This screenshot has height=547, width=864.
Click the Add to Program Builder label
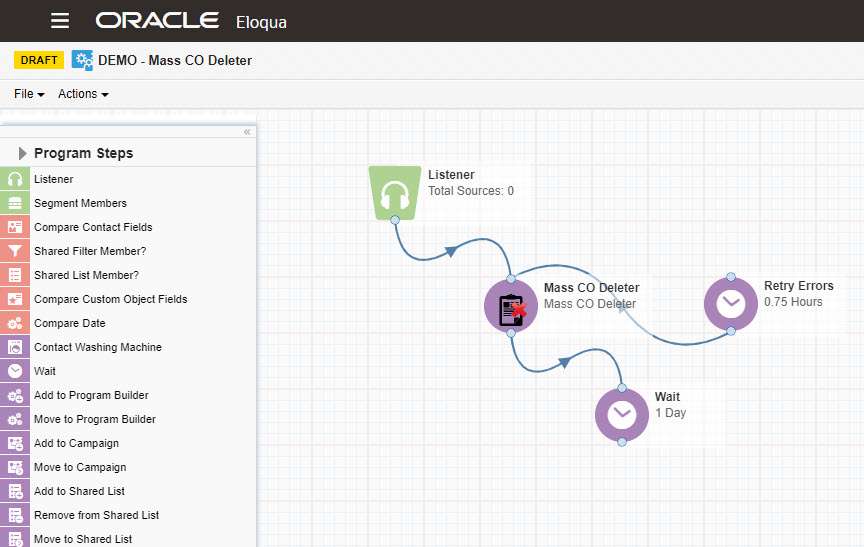click(x=91, y=395)
